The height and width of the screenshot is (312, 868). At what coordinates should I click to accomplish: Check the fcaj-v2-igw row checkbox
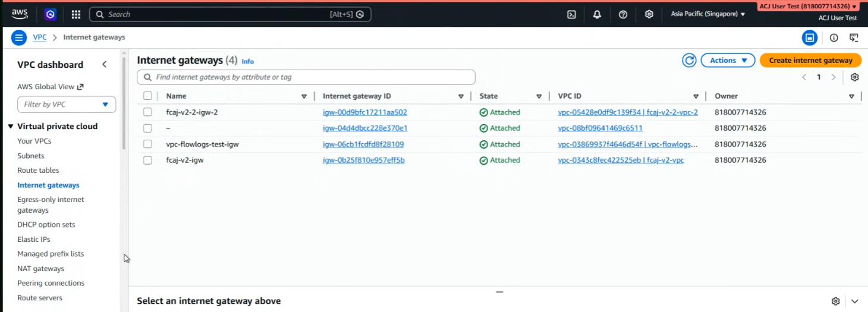147,160
